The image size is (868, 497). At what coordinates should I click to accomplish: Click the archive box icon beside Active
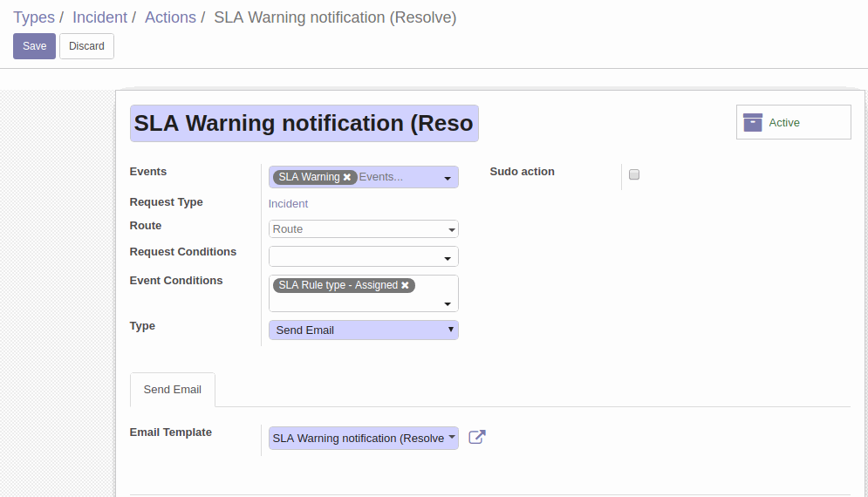tap(752, 122)
